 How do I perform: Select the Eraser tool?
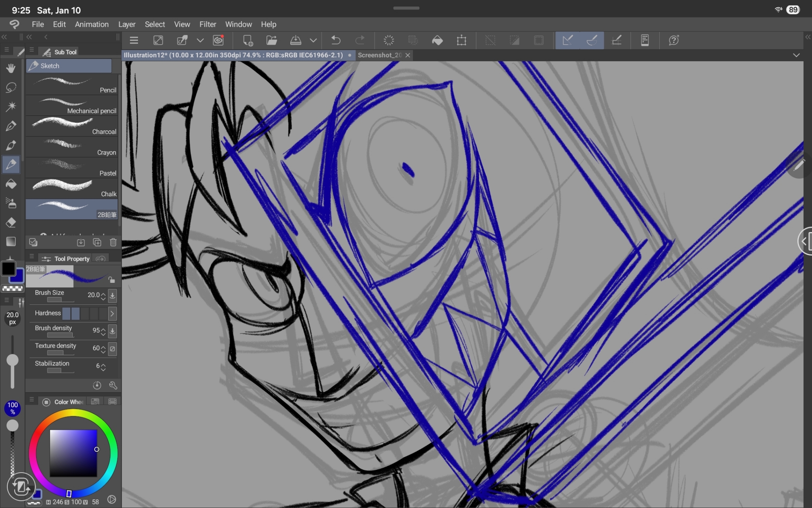(x=11, y=222)
